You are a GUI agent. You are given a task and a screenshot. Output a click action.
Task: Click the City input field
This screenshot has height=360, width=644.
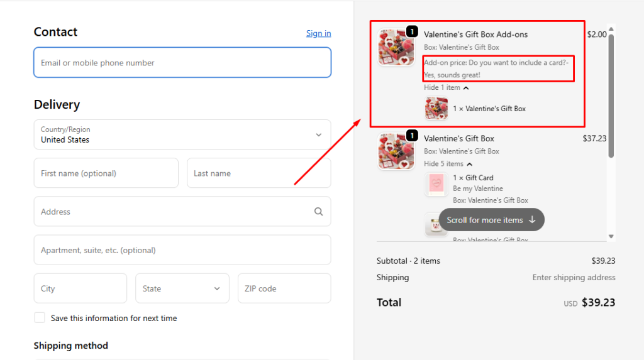(80, 288)
